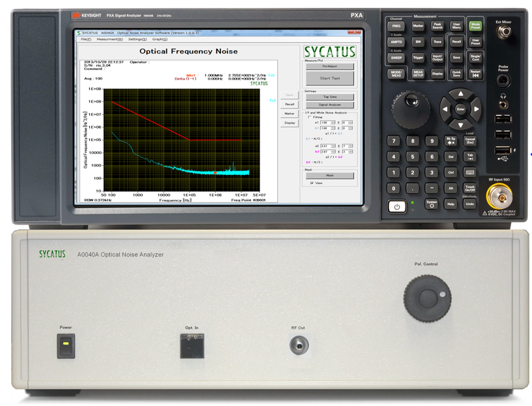Viewport: 532px width, 406px height.
Task: Uncheck the Mask View checkbox
Action: click(x=312, y=183)
